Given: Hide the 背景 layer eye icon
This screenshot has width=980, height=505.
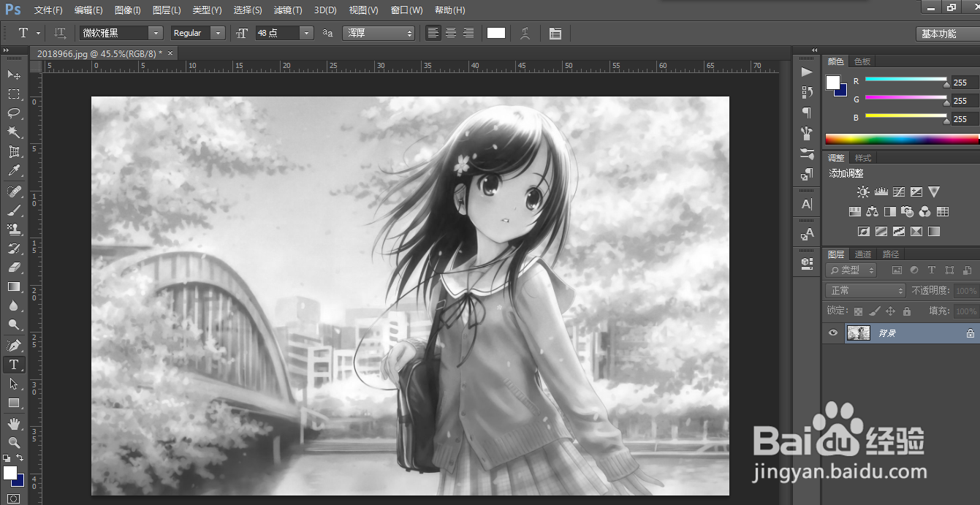Looking at the screenshot, I should click(832, 333).
